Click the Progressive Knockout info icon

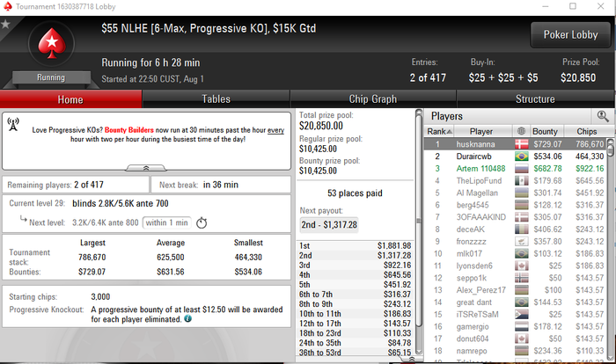coord(188,318)
